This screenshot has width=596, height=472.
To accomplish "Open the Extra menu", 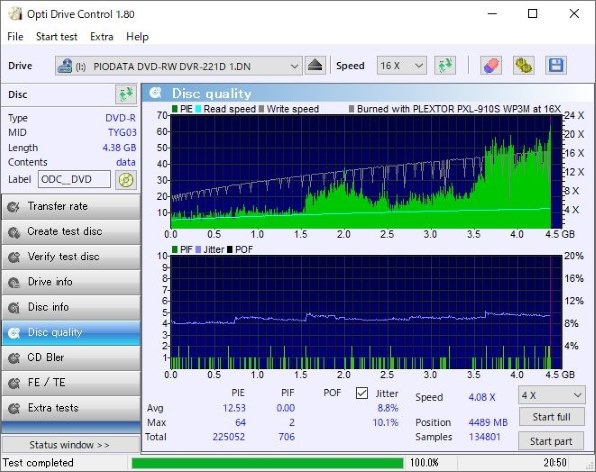I will pyautogui.click(x=102, y=36).
